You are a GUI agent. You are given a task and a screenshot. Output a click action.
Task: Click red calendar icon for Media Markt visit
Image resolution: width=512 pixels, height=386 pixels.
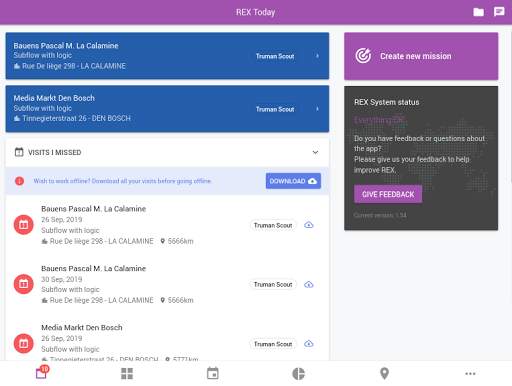(24, 343)
